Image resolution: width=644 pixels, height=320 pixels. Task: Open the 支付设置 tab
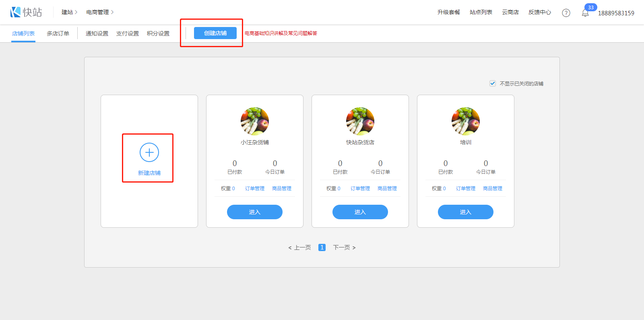128,33
